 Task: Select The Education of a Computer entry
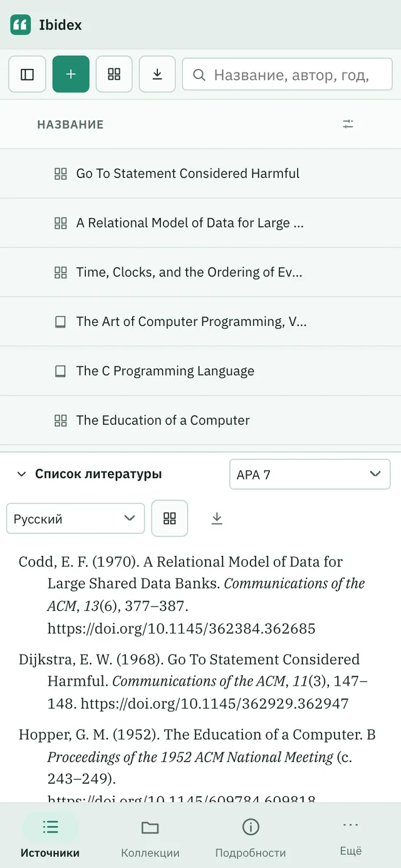coord(200,421)
